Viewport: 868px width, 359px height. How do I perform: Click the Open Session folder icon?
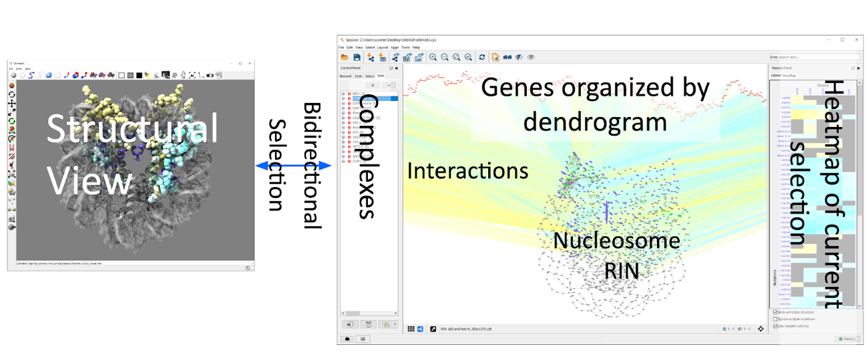click(345, 57)
